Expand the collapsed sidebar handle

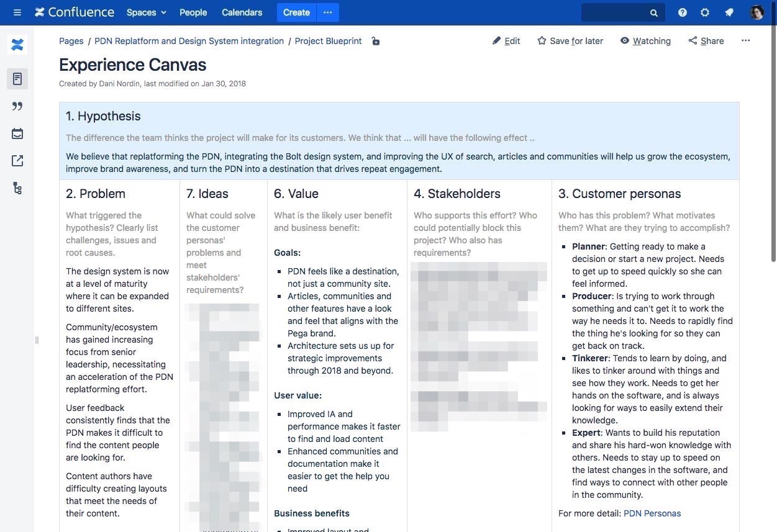coord(37,340)
